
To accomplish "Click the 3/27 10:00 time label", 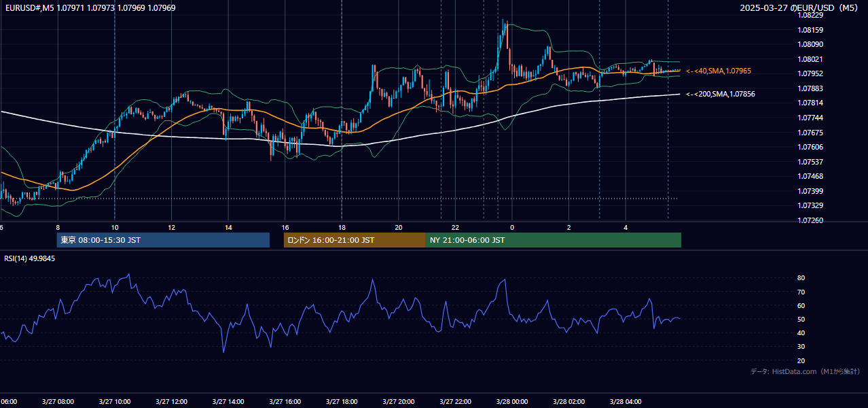I will [x=115, y=402].
